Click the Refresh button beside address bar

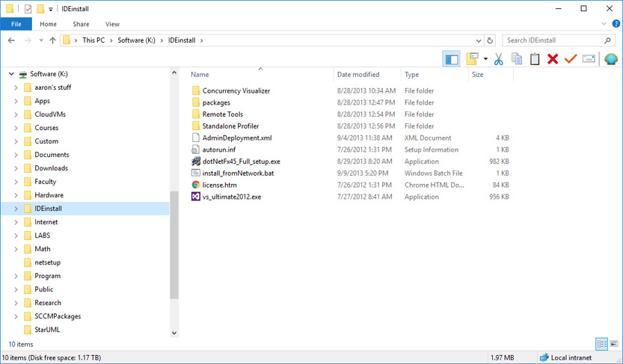tap(491, 40)
